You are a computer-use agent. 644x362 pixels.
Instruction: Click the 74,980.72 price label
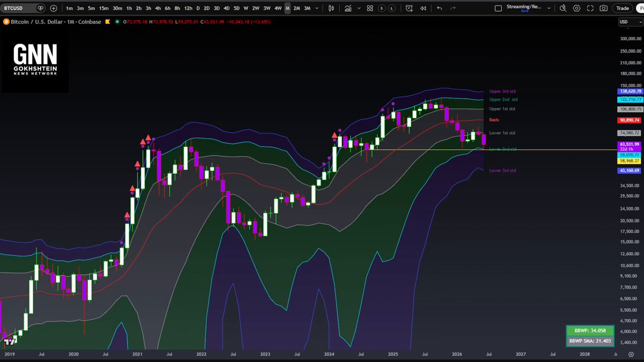pyautogui.click(x=630, y=133)
